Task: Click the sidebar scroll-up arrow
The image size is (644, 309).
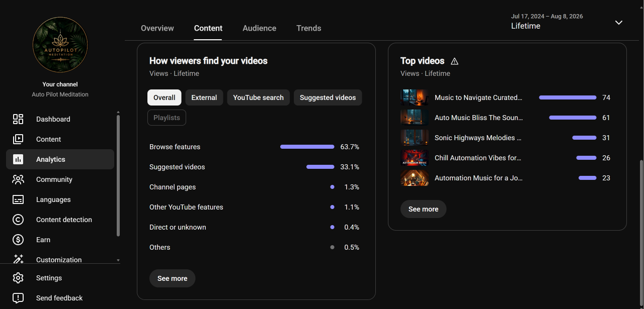Action: click(118, 112)
